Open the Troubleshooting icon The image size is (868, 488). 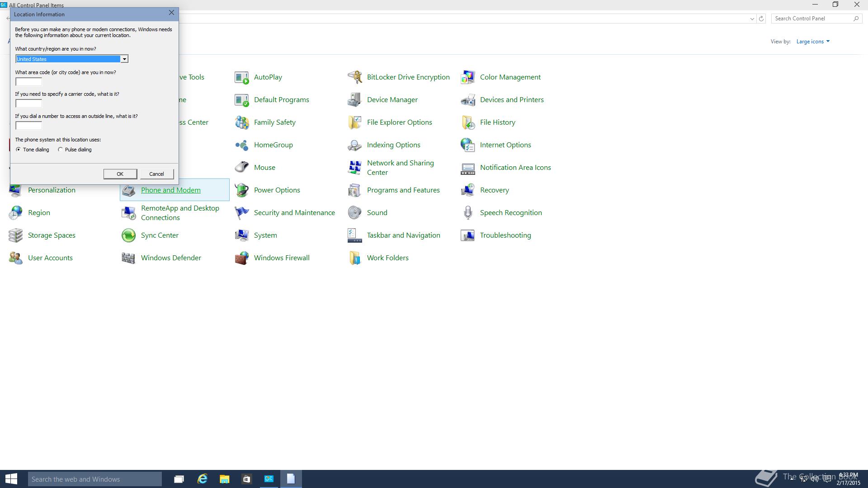(468, 235)
